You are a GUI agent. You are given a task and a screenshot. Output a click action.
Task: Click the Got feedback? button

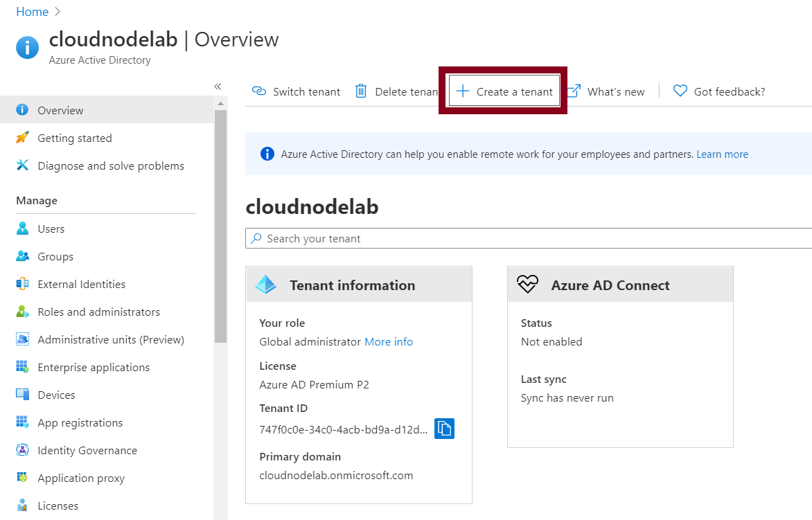coord(718,91)
